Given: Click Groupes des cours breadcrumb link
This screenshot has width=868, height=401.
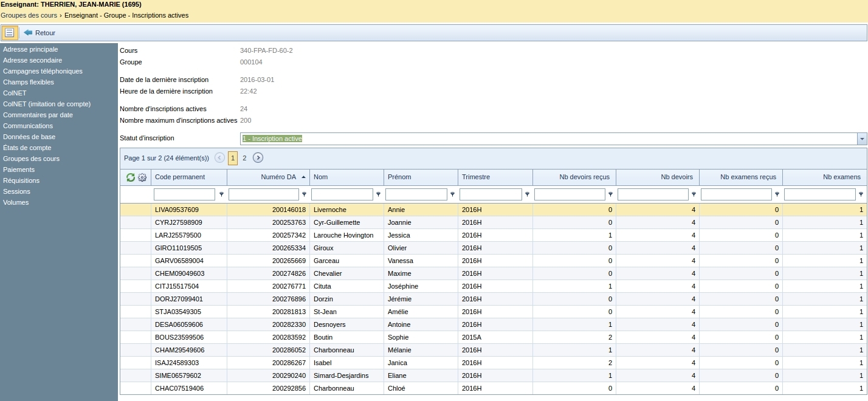Looking at the screenshot, I should [x=29, y=15].
